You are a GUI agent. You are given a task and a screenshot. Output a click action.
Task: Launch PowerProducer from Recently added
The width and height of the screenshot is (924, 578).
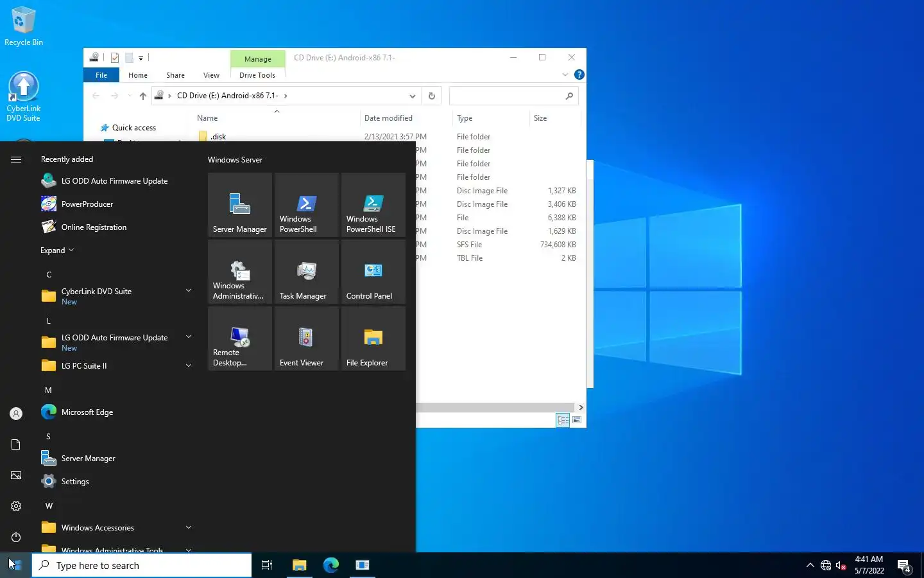pyautogui.click(x=116, y=204)
